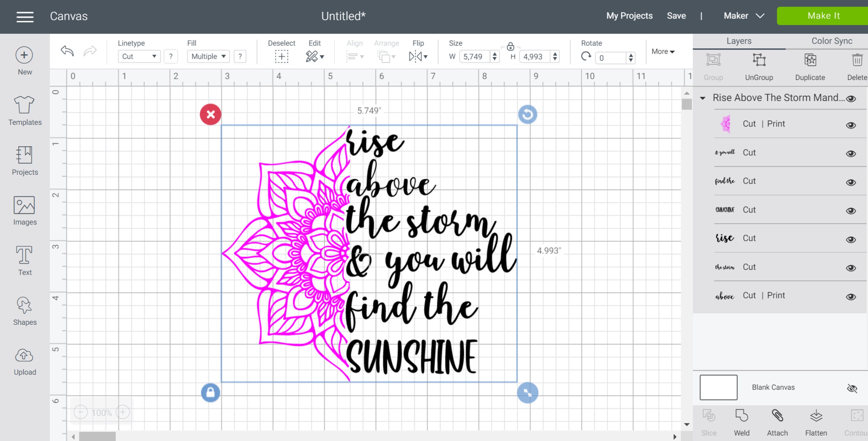
Task: Open the hamburger menu
Action: point(24,17)
